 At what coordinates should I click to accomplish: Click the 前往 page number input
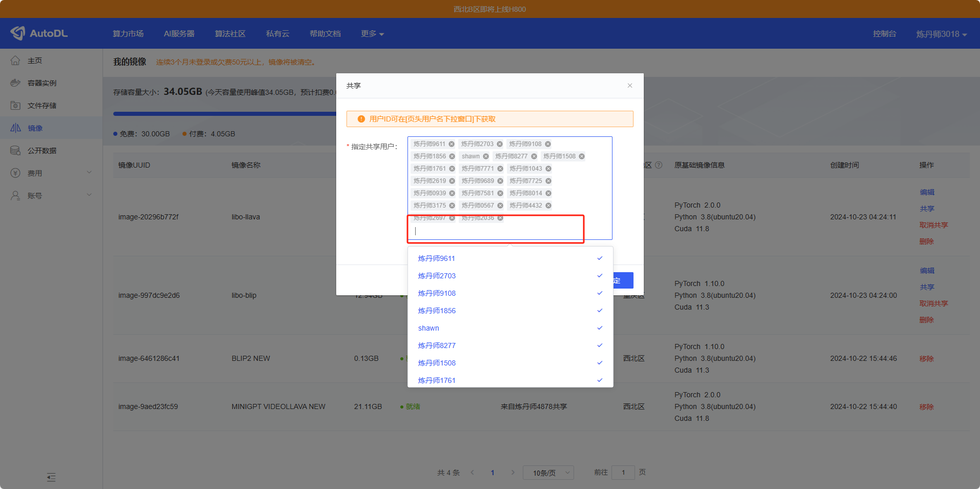(623, 473)
